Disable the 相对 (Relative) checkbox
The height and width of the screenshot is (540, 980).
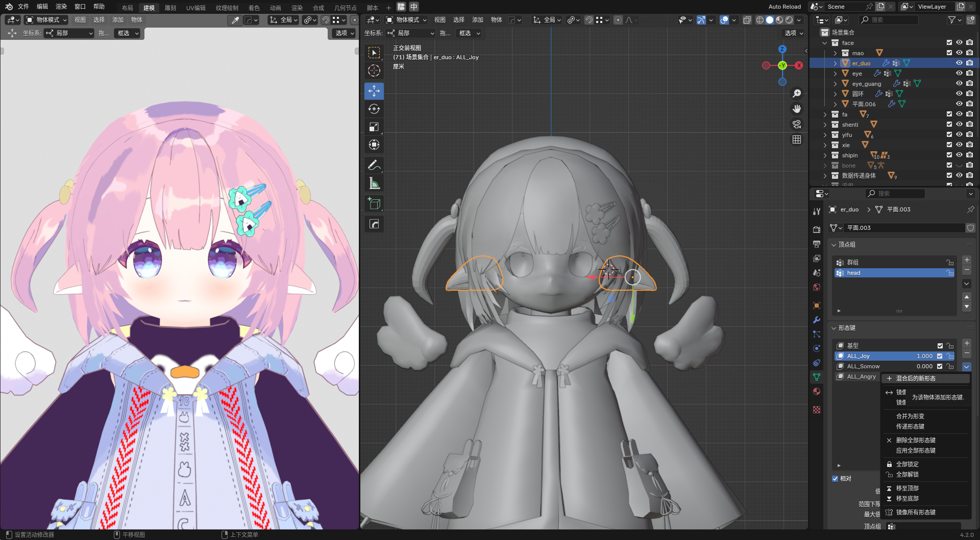click(835, 479)
